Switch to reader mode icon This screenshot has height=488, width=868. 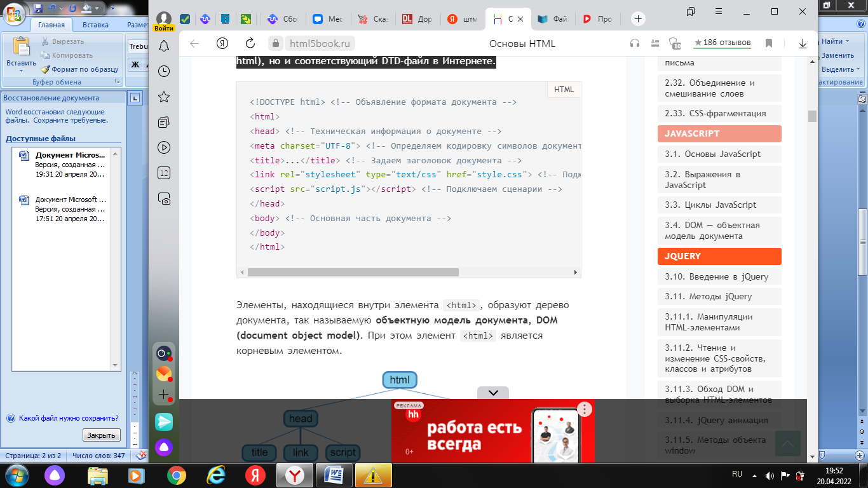656,43
